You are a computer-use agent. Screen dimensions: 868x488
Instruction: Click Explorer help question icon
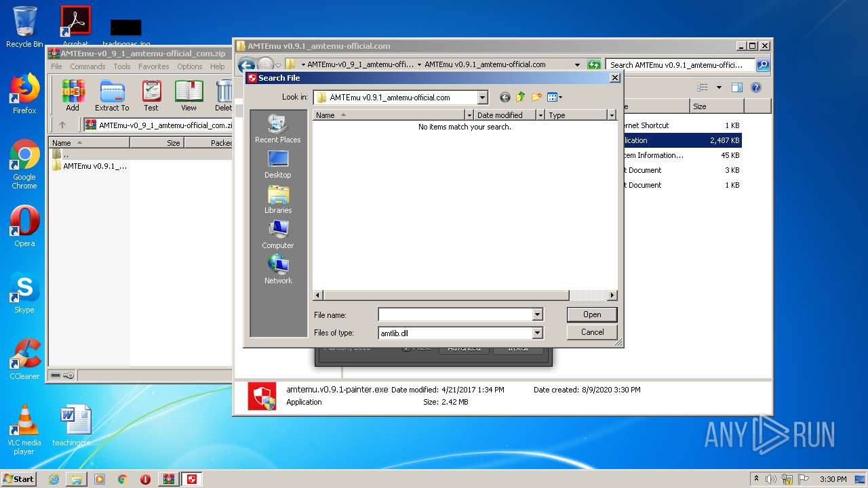756,87
